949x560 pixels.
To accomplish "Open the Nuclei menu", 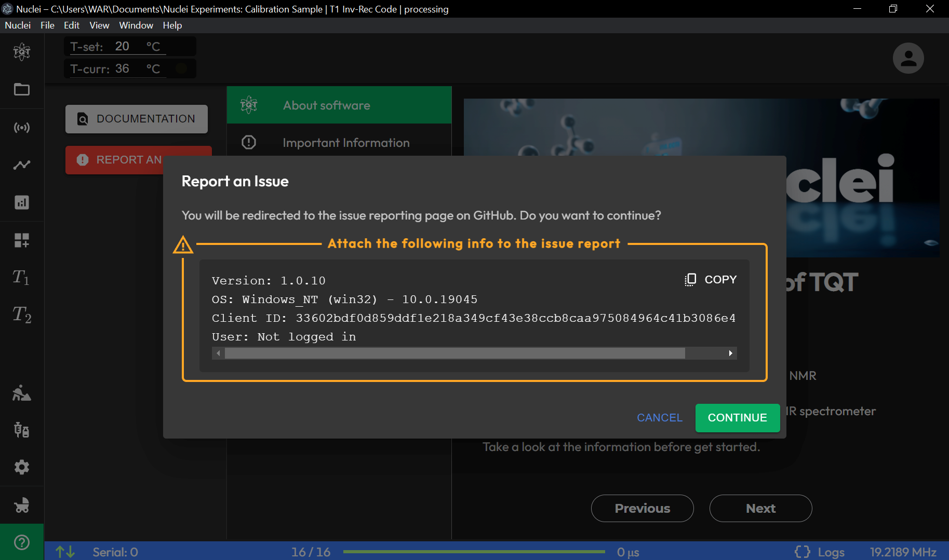I will [18, 25].
